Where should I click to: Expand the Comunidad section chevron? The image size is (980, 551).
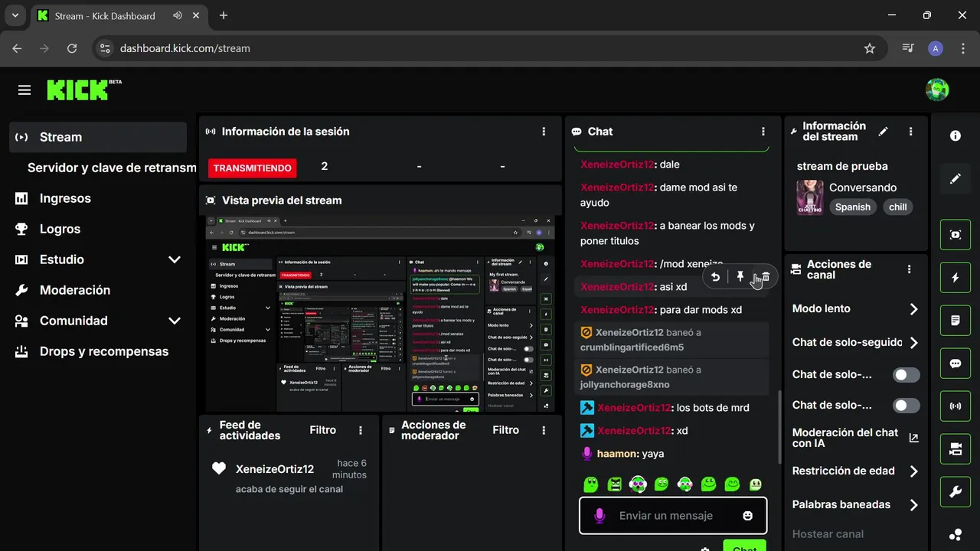(x=175, y=321)
